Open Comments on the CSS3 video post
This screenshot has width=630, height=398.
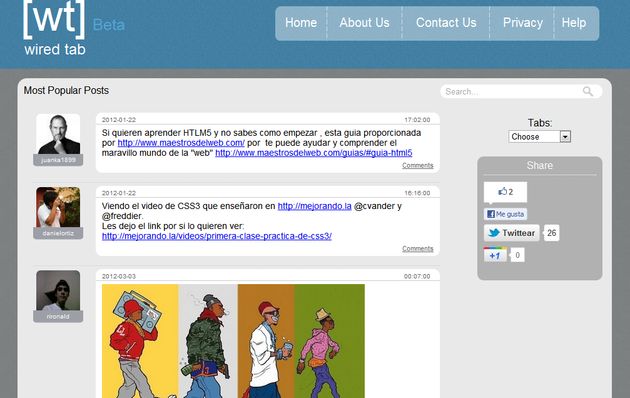pyautogui.click(x=417, y=249)
